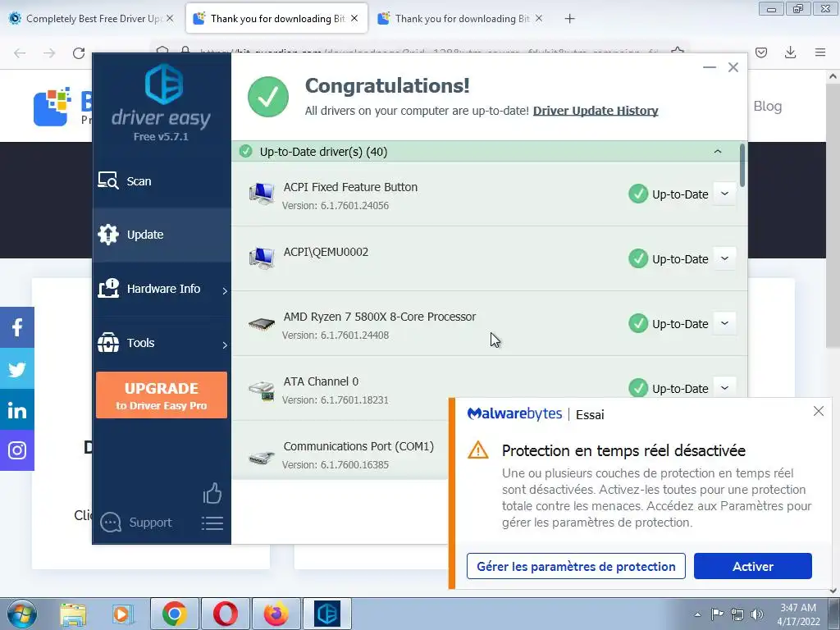Click Gérer les paramètres de protection
The image size is (840, 630).
[576, 566]
